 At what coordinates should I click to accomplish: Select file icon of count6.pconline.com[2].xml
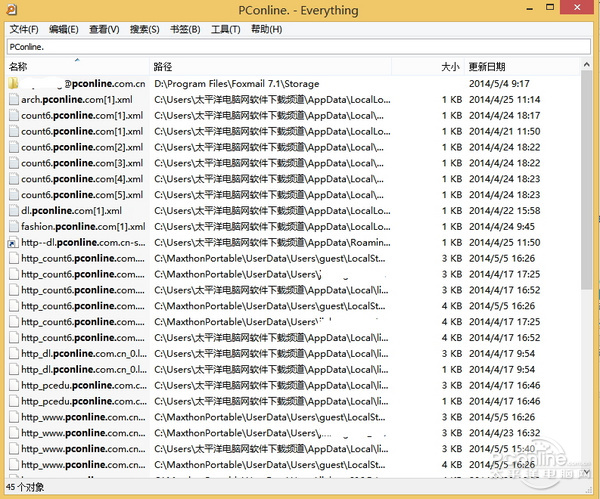point(14,147)
